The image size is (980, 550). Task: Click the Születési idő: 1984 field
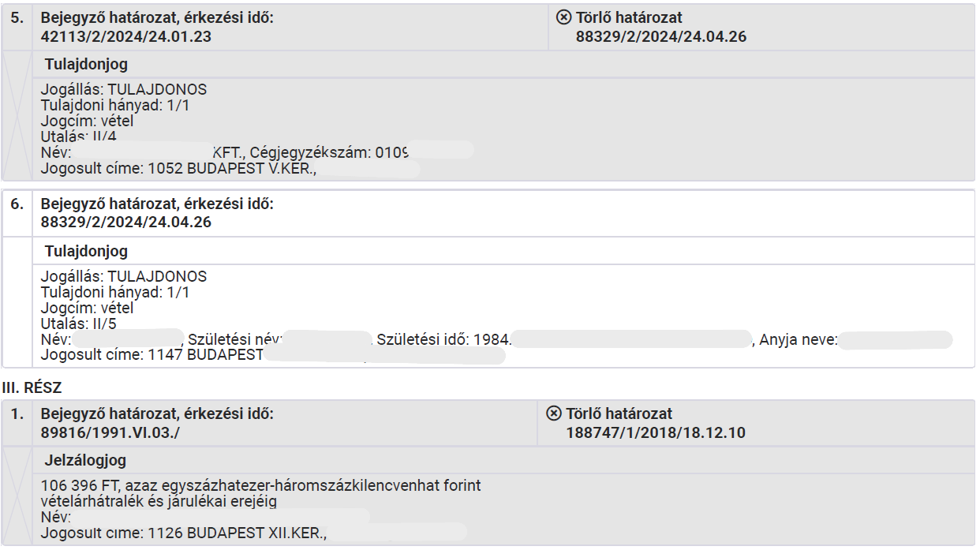point(444,339)
